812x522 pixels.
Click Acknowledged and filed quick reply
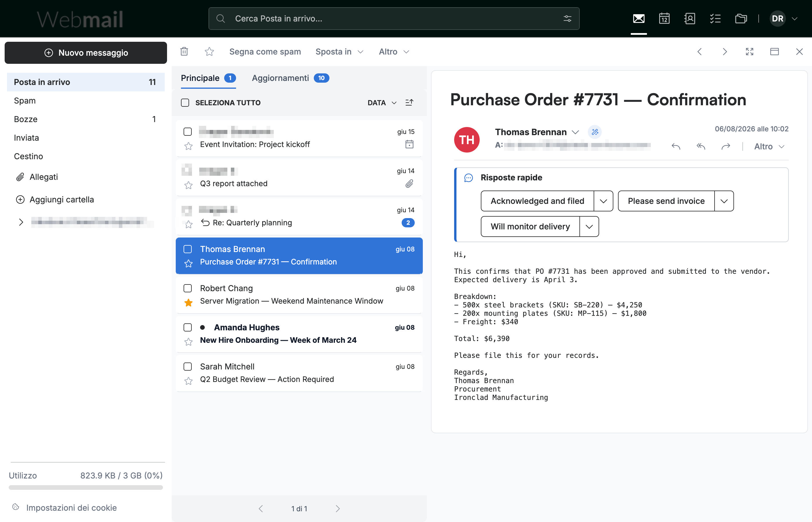tap(537, 201)
